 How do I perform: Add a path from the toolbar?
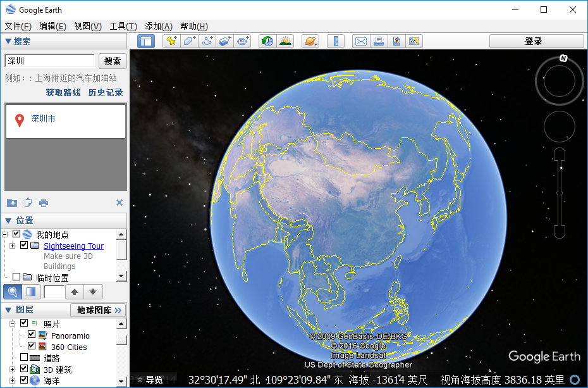coord(207,41)
